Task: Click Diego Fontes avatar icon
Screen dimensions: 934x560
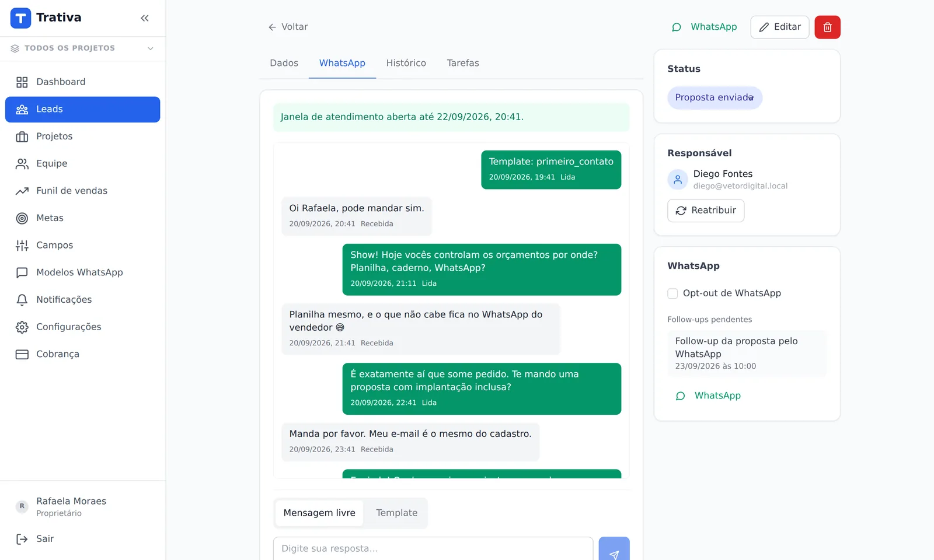Action: click(678, 180)
